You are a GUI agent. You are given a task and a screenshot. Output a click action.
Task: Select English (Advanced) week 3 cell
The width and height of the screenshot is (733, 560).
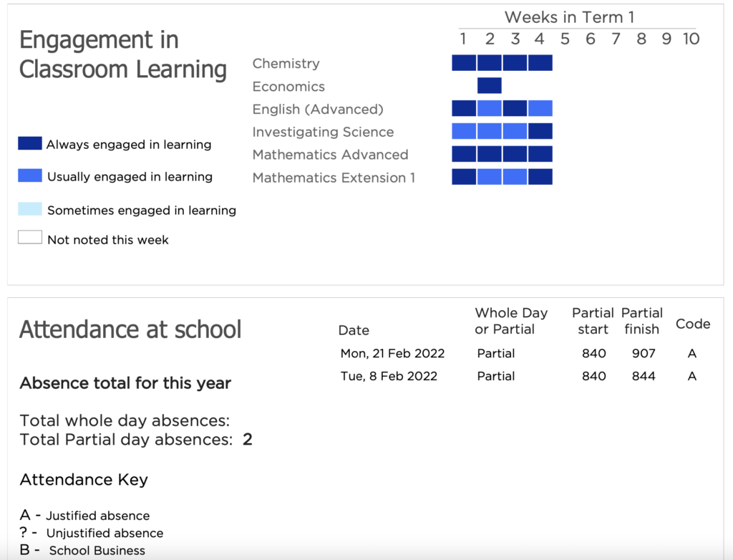[515, 109]
